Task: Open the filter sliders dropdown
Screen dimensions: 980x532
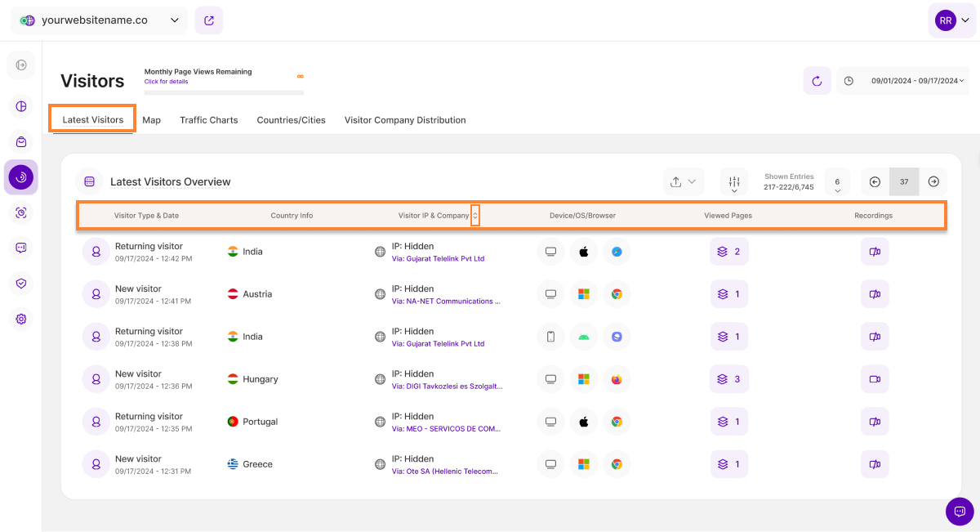Action: 734,183
